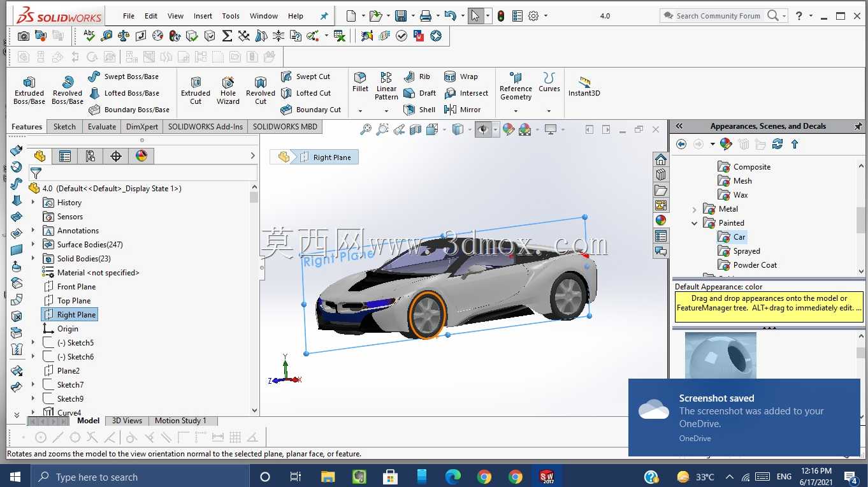Viewport: 868px width, 487px height.
Task: Refresh the appearances library with the refresh icon
Action: pos(778,144)
